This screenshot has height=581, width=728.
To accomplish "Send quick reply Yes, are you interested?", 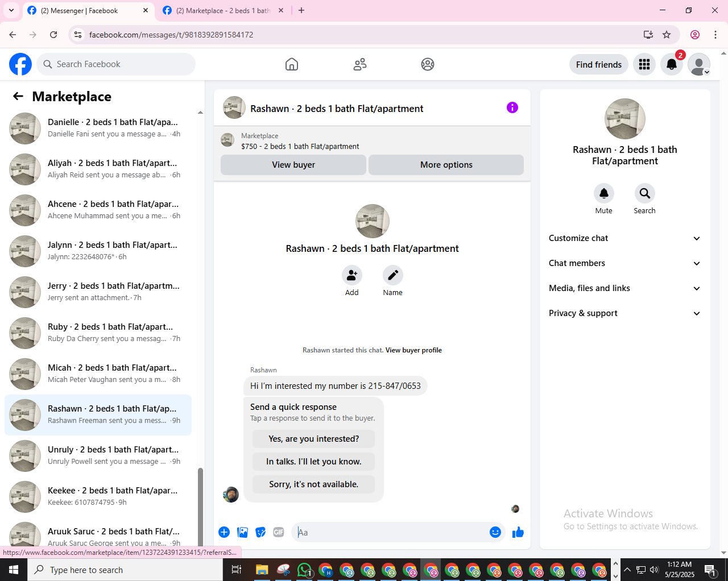I will click(x=313, y=439).
